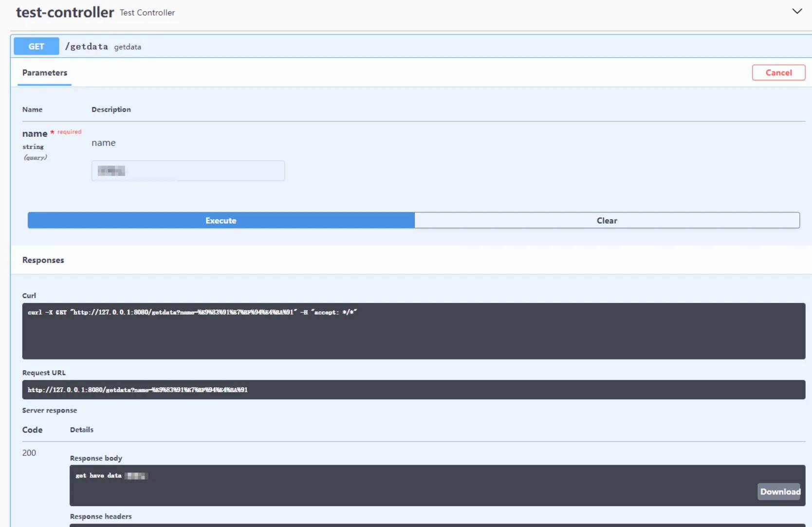Click the blue GET method badge
This screenshot has width=812, height=527.
point(37,46)
